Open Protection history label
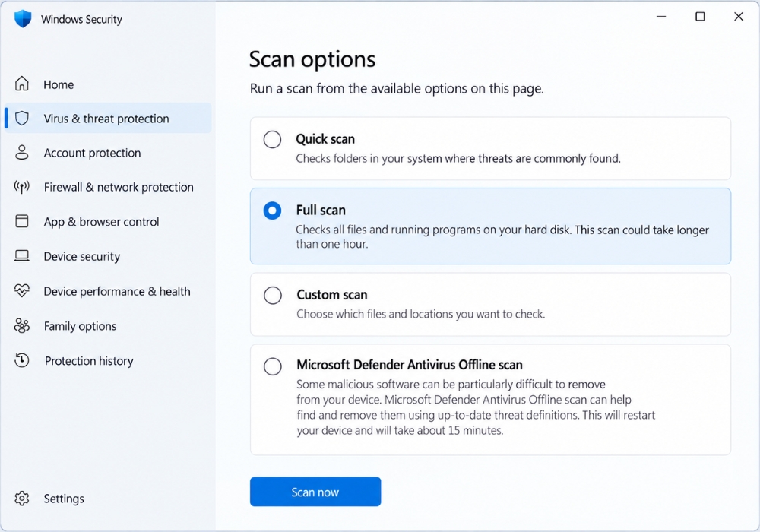This screenshot has width=760, height=532. pyautogui.click(x=89, y=361)
